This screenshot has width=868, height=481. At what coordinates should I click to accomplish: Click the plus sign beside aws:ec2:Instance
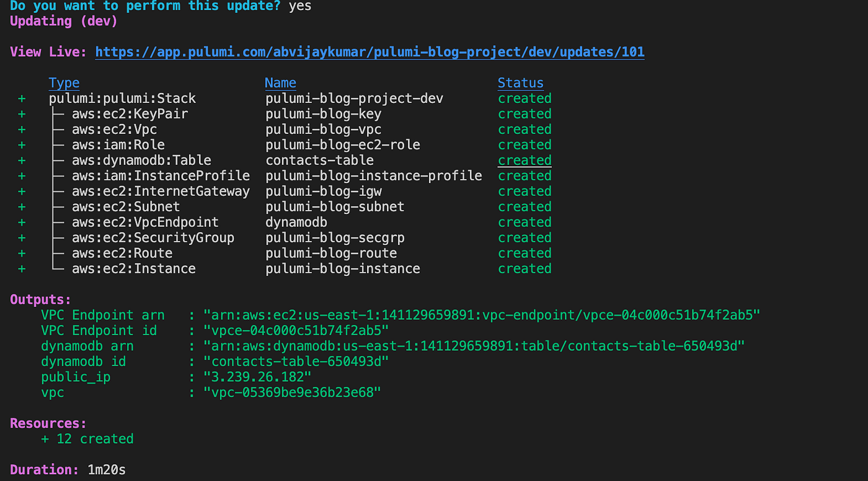[22, 269]
